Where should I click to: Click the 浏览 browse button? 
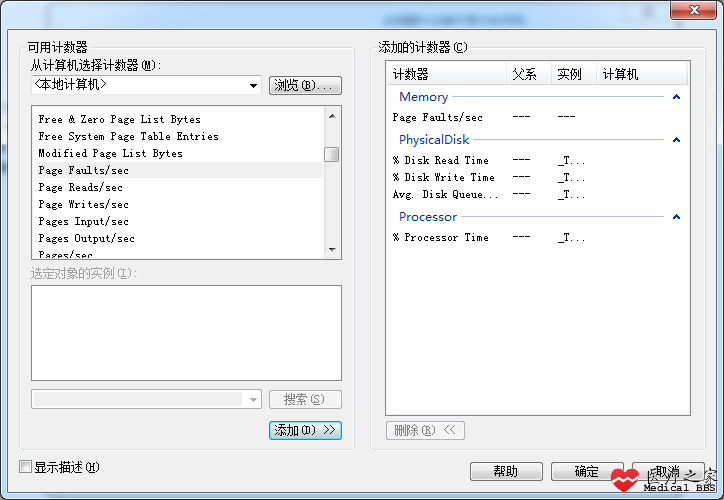[x=305, y=85]
